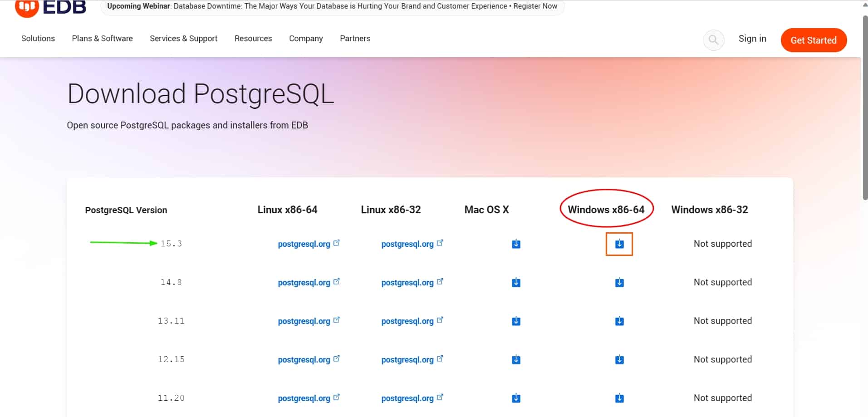Image resolution: width=868 pixels, height=417 pixels.
Task: Download PostgreSQL 15.3 for Windows x86-64
Action: [x=618, y=244]
